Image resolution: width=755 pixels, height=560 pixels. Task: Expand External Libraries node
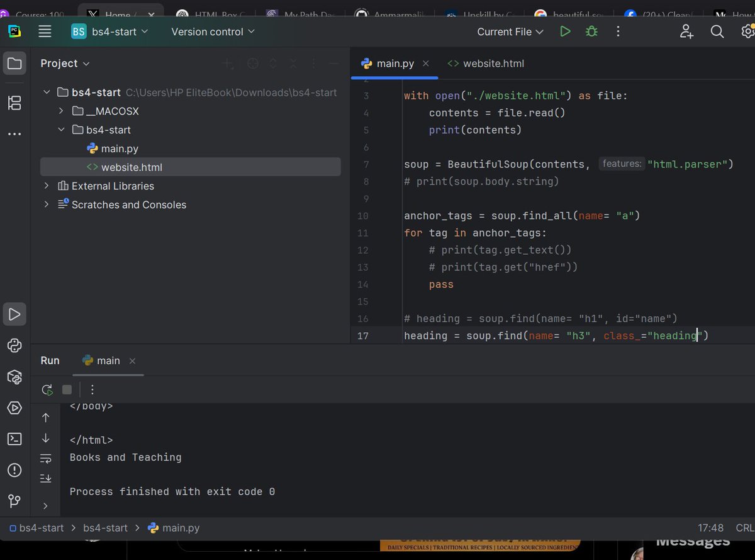[x=47, y=186]
